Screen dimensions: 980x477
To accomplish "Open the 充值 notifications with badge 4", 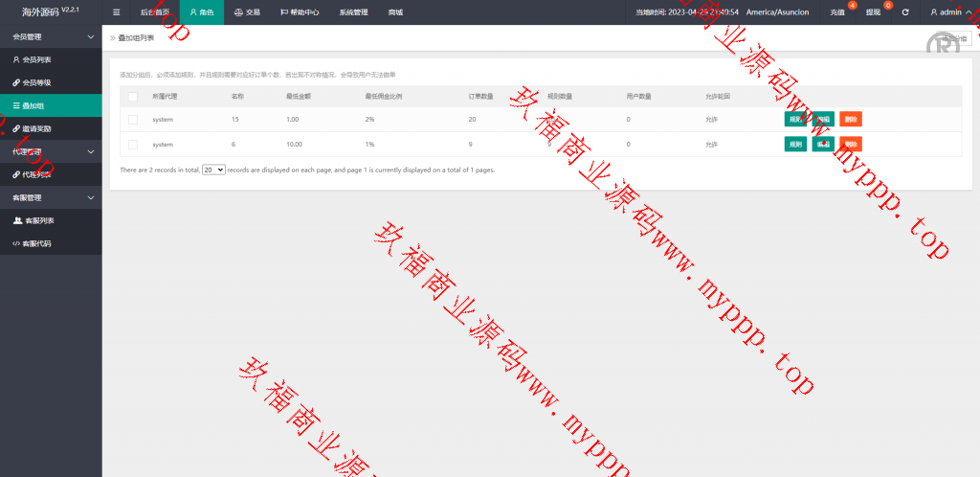I will pyautogui.click(x=837, y=12).
